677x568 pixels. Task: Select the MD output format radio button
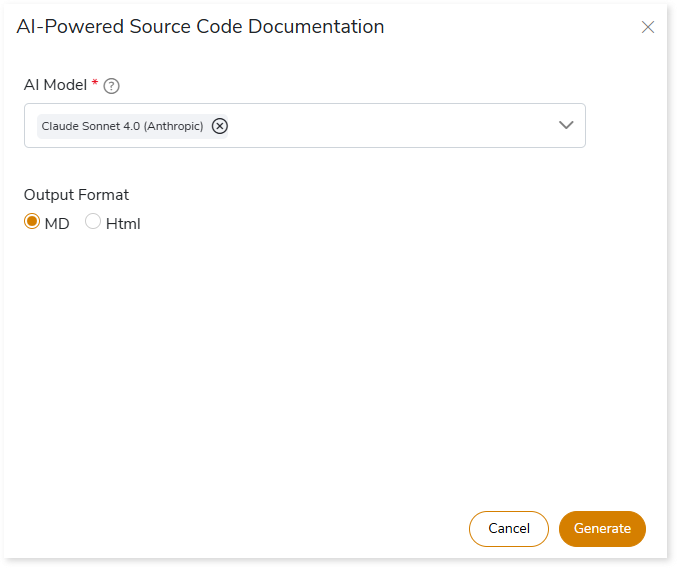(x=32, y=222)
